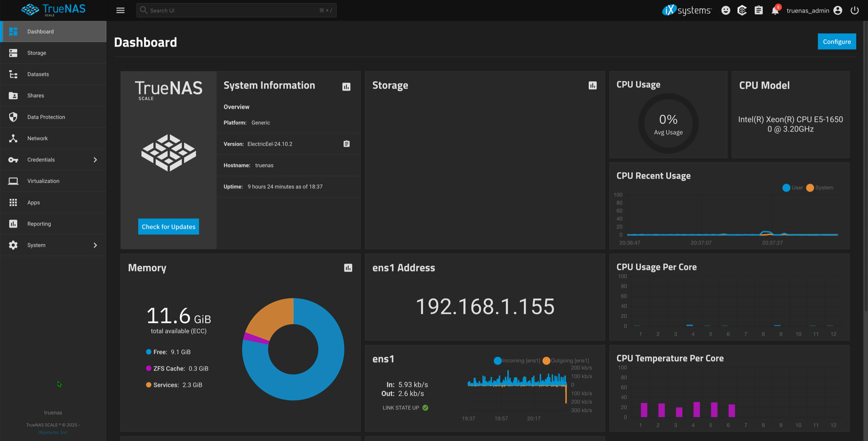Click the 192.168.1.155 address text

485,307
